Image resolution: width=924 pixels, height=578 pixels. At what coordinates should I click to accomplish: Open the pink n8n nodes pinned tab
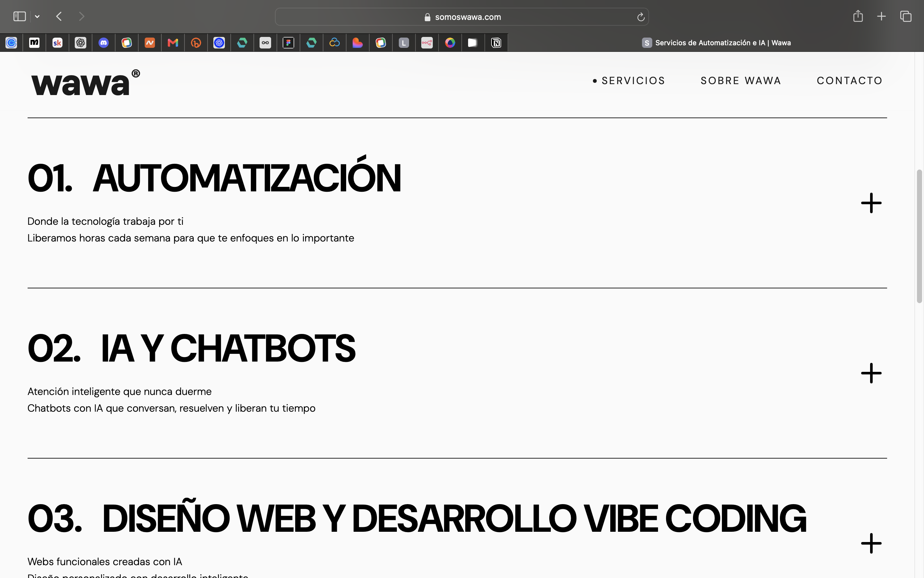(427, 43)
